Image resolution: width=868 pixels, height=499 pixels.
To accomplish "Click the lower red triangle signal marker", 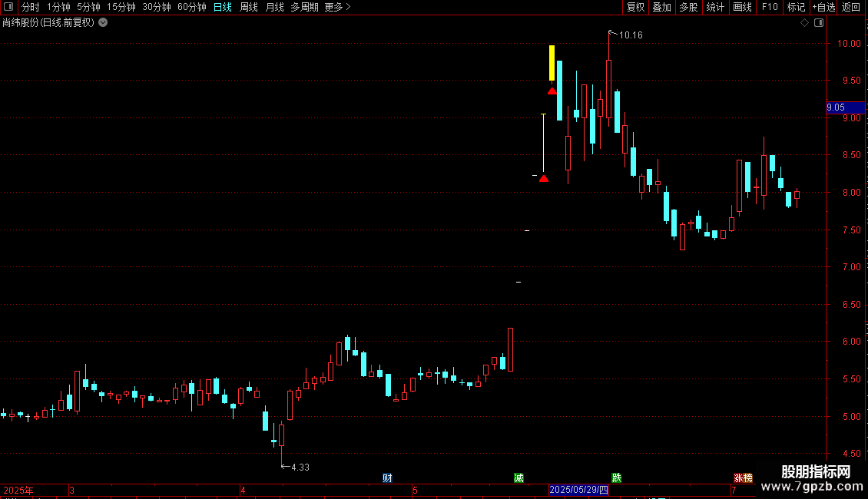I will (x=544, y=178).
